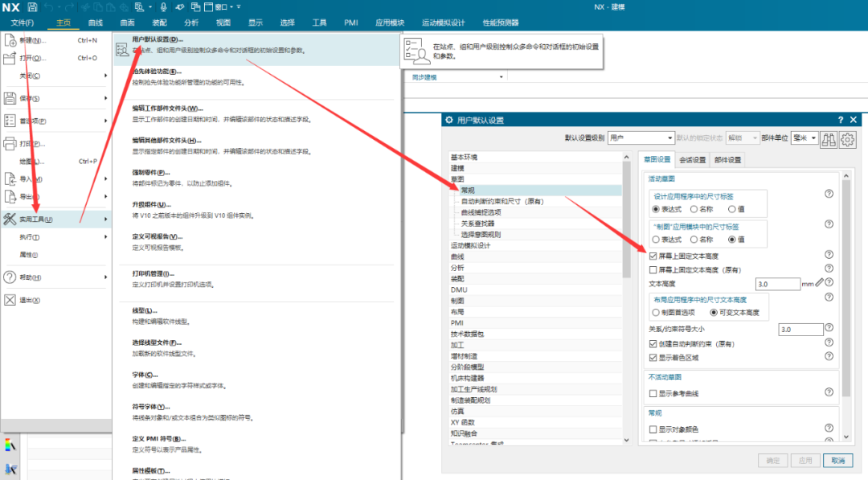Viewport: 868px width, 480px height.
Task: Click the 退出 exit icon
Action: coord(10,300)
